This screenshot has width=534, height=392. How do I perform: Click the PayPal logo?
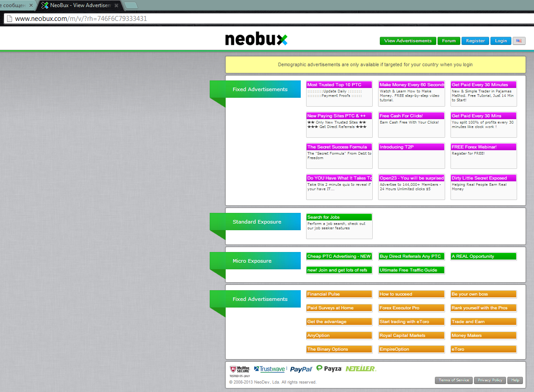302,369
